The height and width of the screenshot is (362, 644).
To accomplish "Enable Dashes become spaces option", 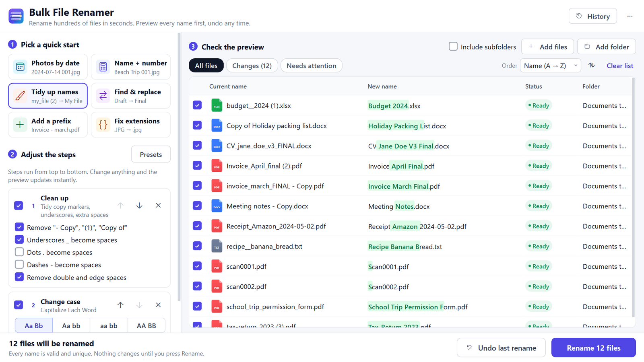I will click(x=19, y=264).
